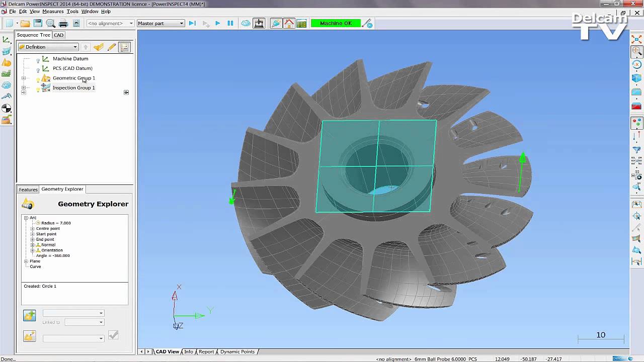The width and height of the screenshot is (644, 362).
Task: Expand Inspection Group 1 node
Action: tap(23, 88)
